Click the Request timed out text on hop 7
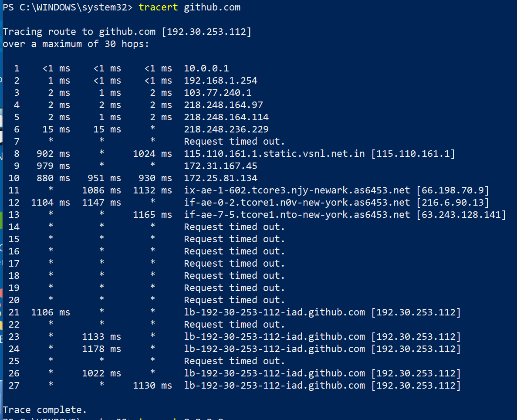This screenshot has height=420, width=517. 234,142
